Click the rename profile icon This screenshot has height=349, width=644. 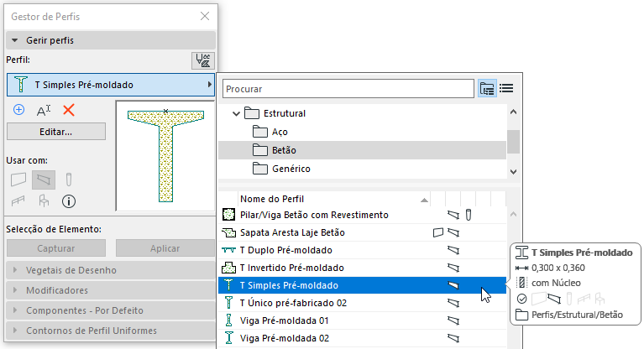[x=44, y=111]
